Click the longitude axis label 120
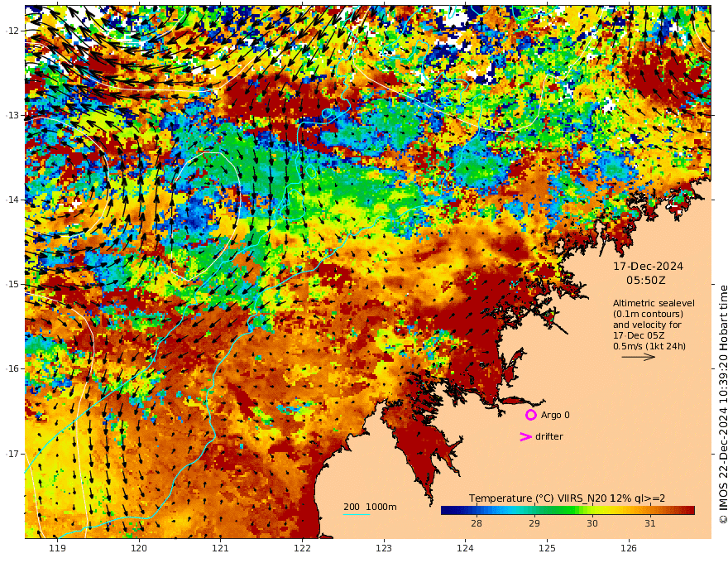 tap(139, 549)
